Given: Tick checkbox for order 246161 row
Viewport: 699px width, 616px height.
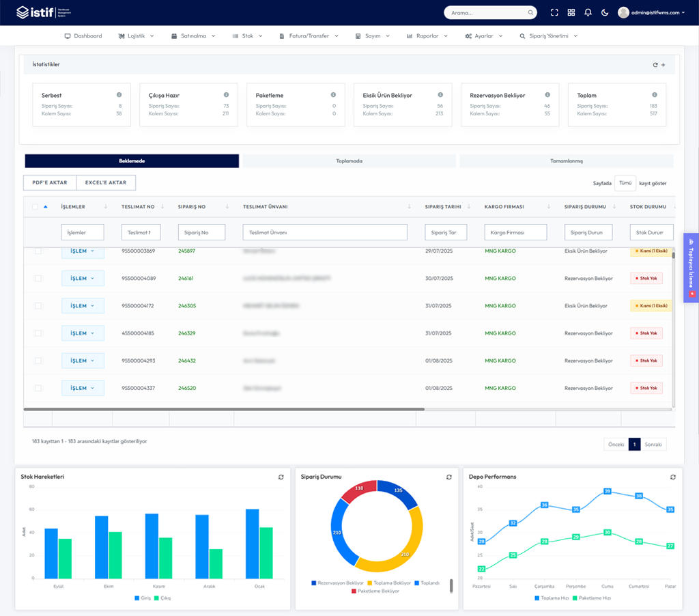Looking at the screenshot, I should (38, 279).
